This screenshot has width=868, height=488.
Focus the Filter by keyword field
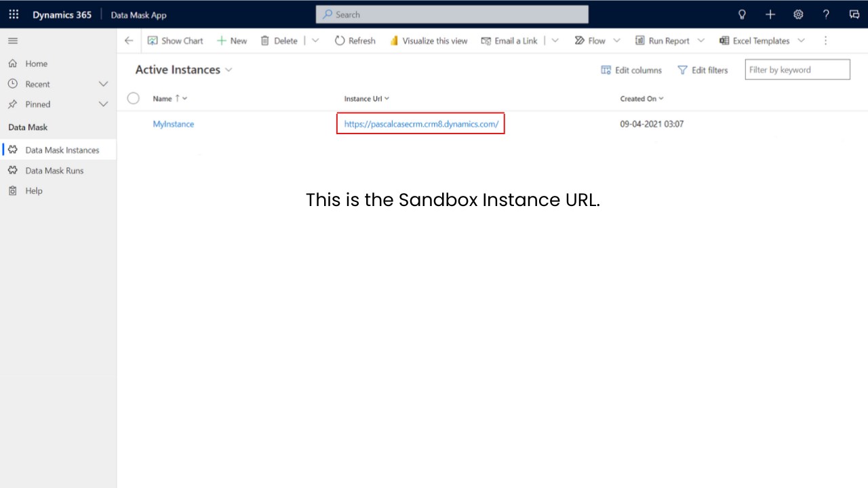pyautogui.click(x=797, y=70)
